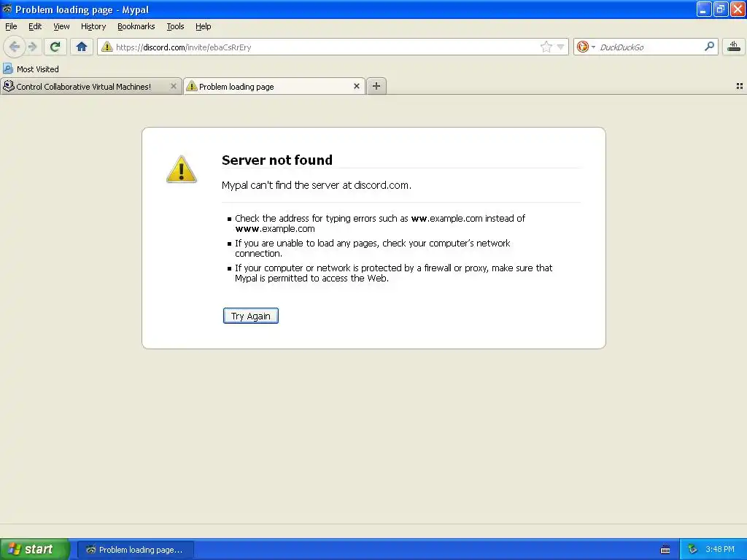This screenshot has height=560, width=747.
Task: Minimize the Mypal window
Action: 704,9
